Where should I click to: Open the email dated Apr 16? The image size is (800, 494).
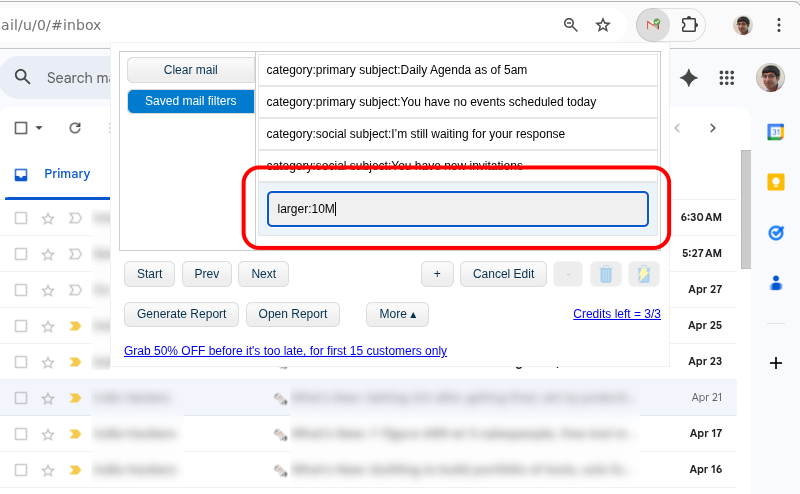(368, 470)
